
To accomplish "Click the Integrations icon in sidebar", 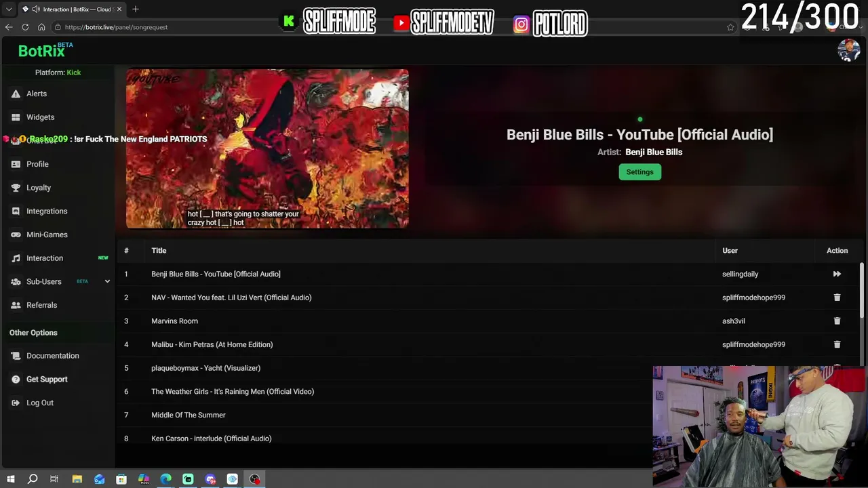I will tap(16, 211).
